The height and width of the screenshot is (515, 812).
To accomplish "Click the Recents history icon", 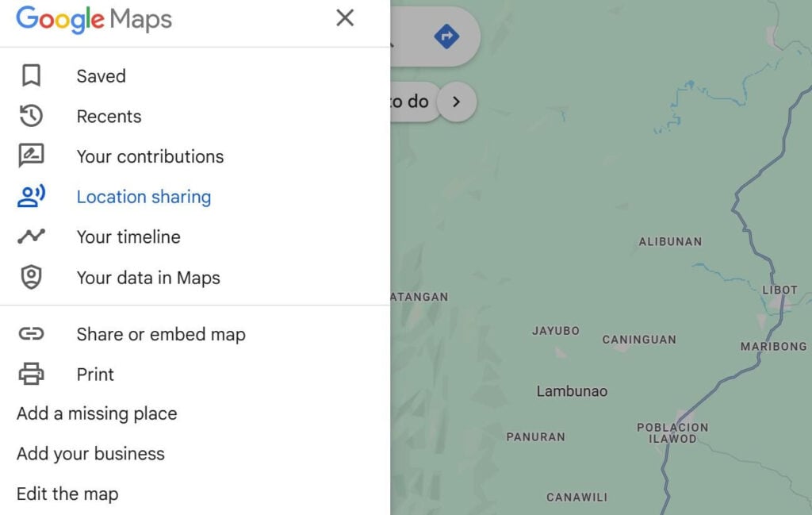I will coord(31,117).
